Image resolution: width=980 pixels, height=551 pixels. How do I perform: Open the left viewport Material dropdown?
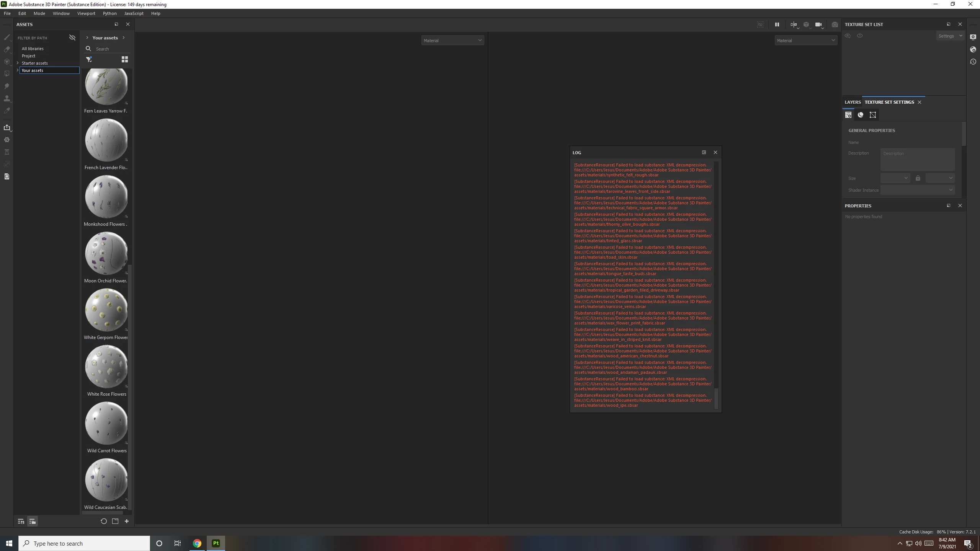click(x=452, y=41)
